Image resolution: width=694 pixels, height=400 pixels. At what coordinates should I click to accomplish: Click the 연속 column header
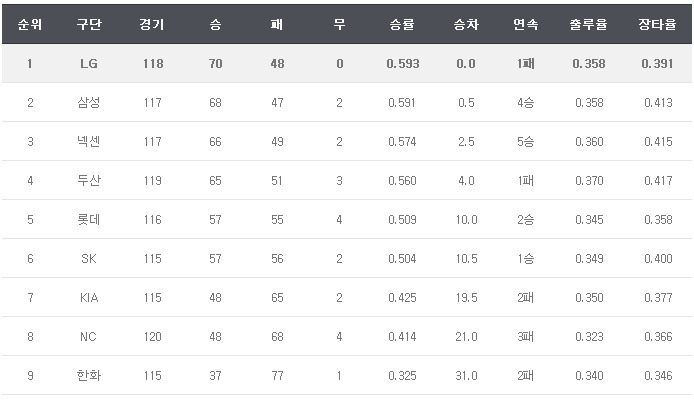pos(525,24)
